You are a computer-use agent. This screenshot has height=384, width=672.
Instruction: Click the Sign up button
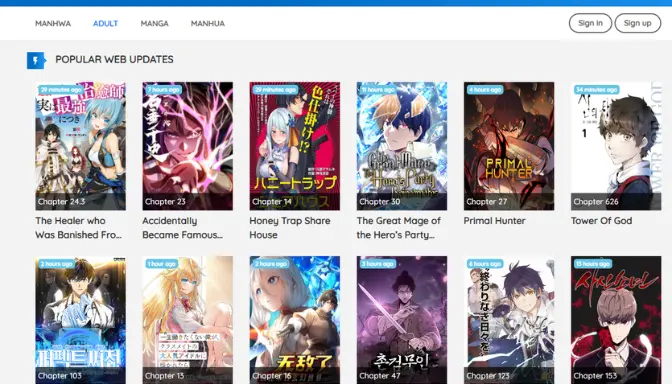[x=638, y=23]
